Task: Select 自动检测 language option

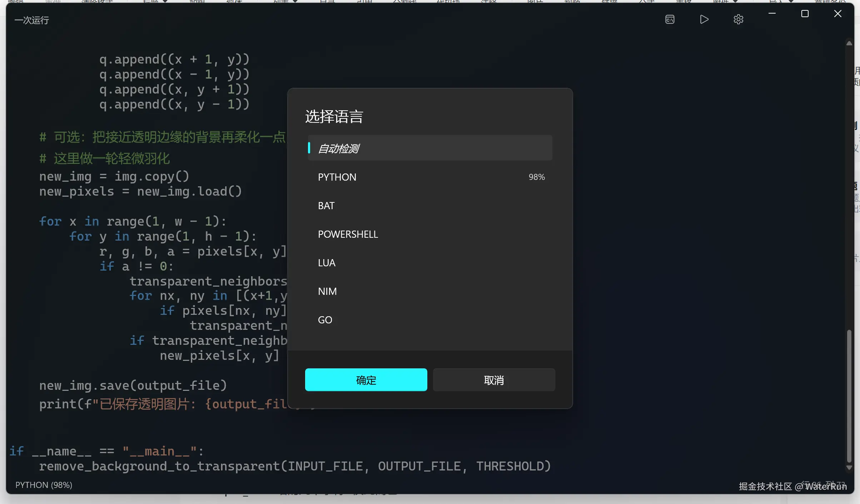Action: (x=429, y=148)
